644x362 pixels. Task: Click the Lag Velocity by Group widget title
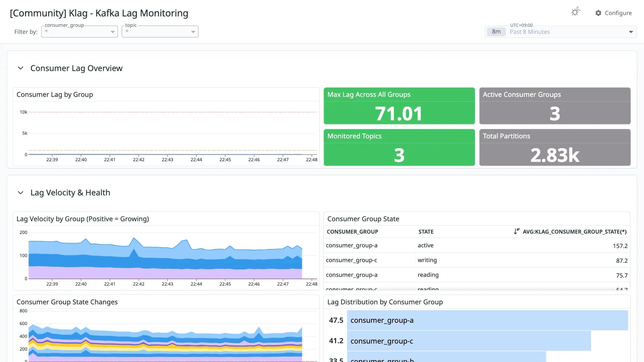coord(83,219)
